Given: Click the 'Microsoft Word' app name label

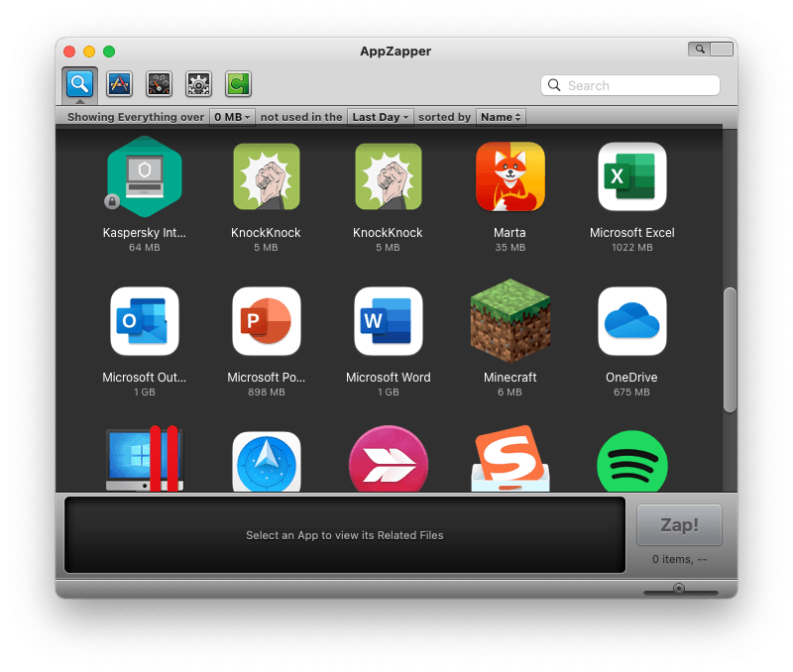Looking at the screenshot, I should 388,378.
